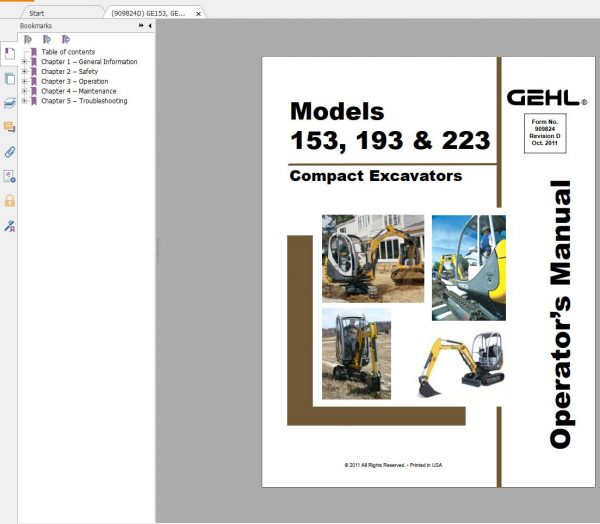
Task: Click the 'Compact Excavators' subtitle
Action: [376, 176]
